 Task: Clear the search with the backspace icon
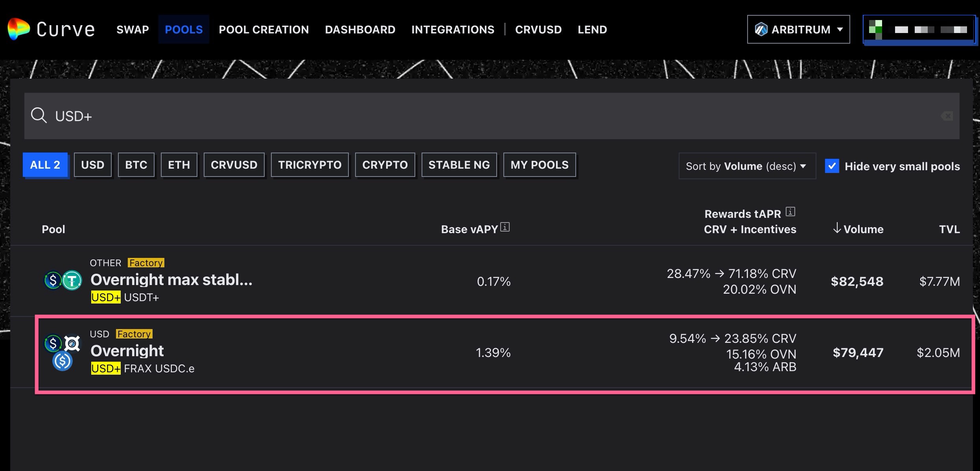click(x=947, y=116)
